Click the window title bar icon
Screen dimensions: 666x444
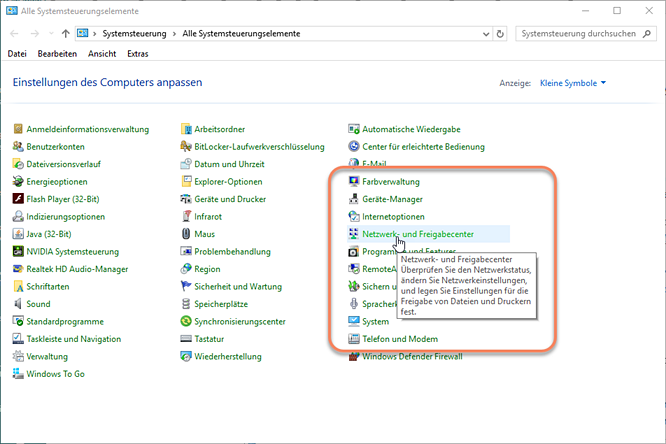[12, 10]
